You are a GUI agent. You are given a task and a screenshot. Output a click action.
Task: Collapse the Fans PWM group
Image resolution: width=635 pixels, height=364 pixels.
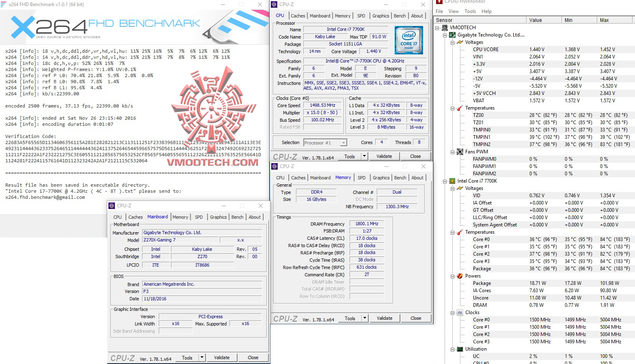tap(452, 152)
